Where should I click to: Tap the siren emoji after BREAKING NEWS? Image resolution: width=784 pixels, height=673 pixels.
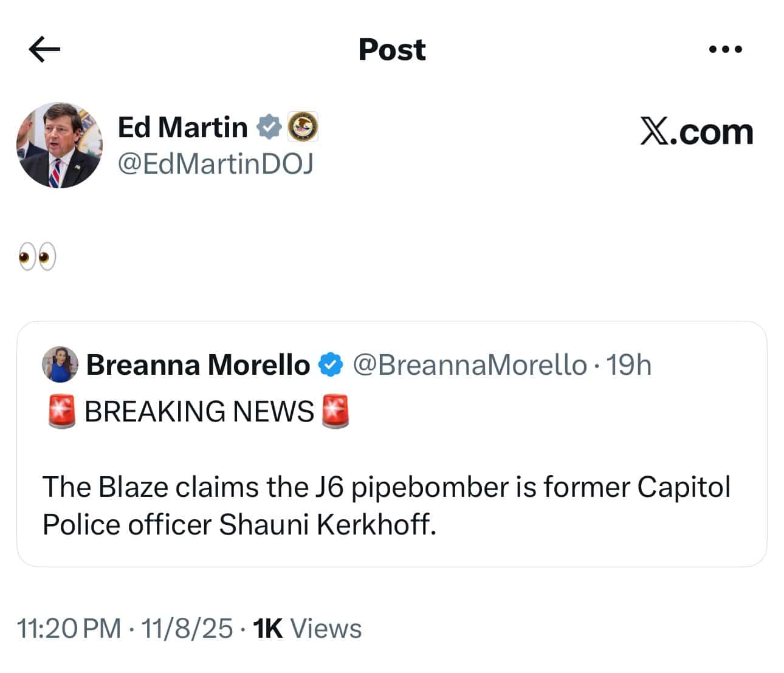335,411
